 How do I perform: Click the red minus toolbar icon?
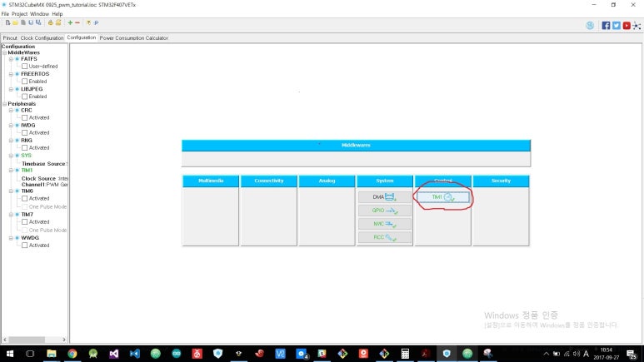[x=77, y=23]
